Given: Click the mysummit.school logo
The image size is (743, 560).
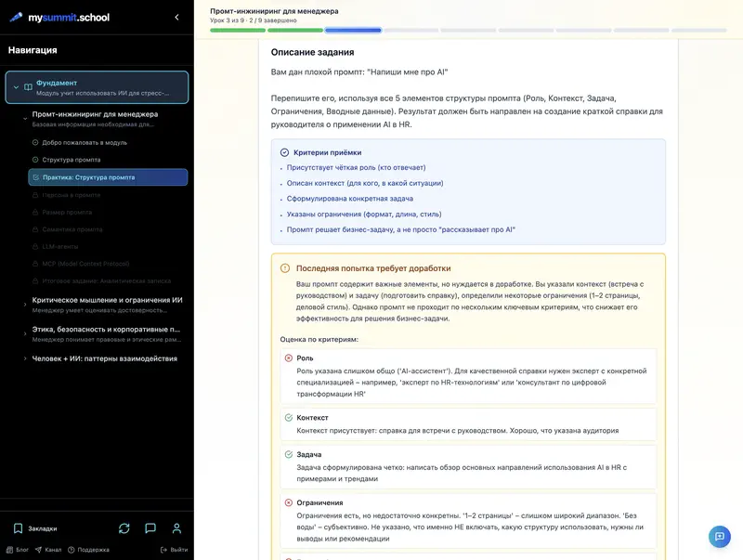Looking at the screenshot, I should pos(61,16).
